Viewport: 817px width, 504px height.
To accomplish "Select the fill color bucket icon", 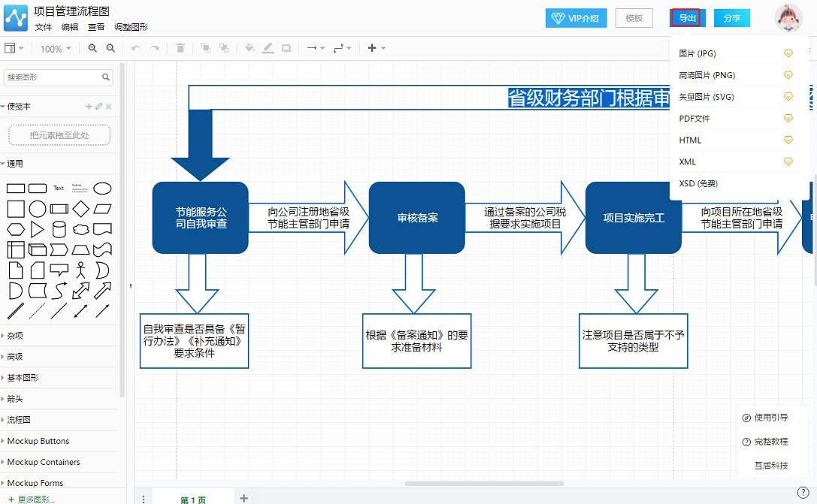I will pos(250,47).
